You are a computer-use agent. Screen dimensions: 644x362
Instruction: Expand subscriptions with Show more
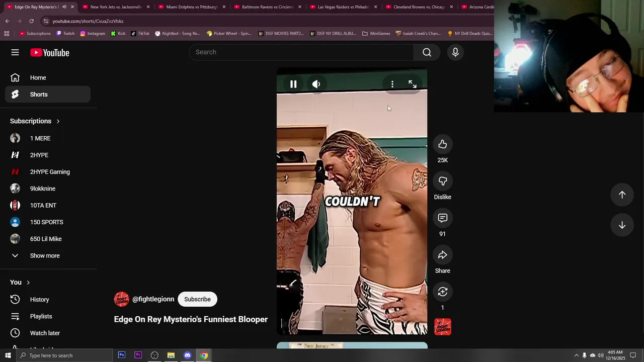[x=48, y=255]
